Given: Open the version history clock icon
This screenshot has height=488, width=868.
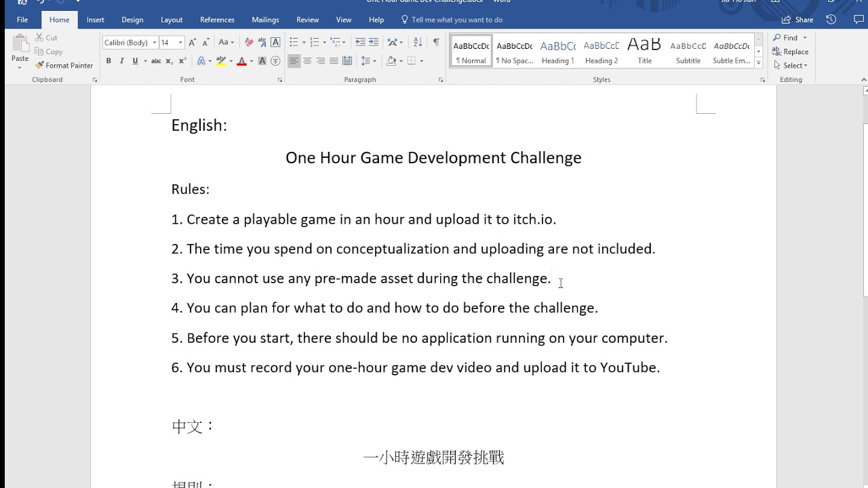Looking at the screenshot, I should point(831,20).
